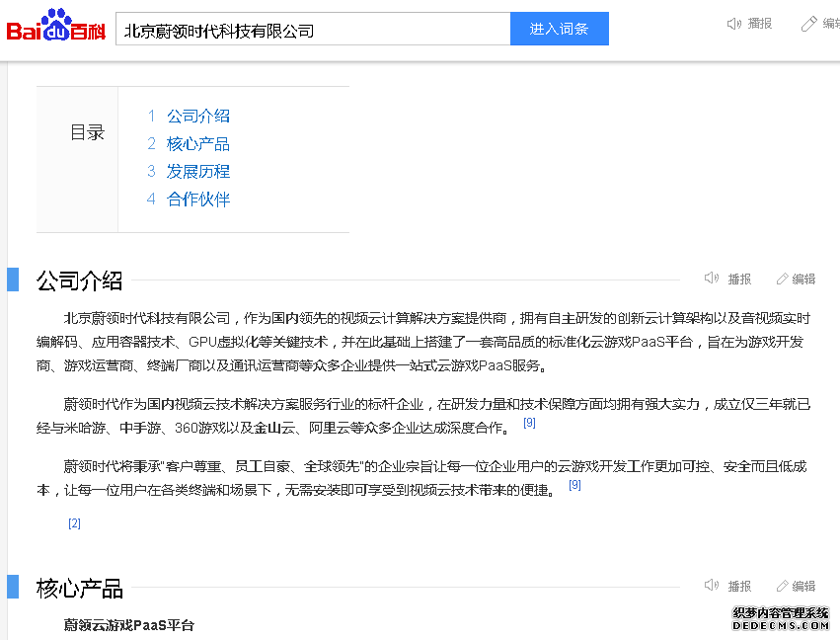The image size is (840, 640).
Task: Click pencil icon in 核心产品 section
Action: coord(782,586)
